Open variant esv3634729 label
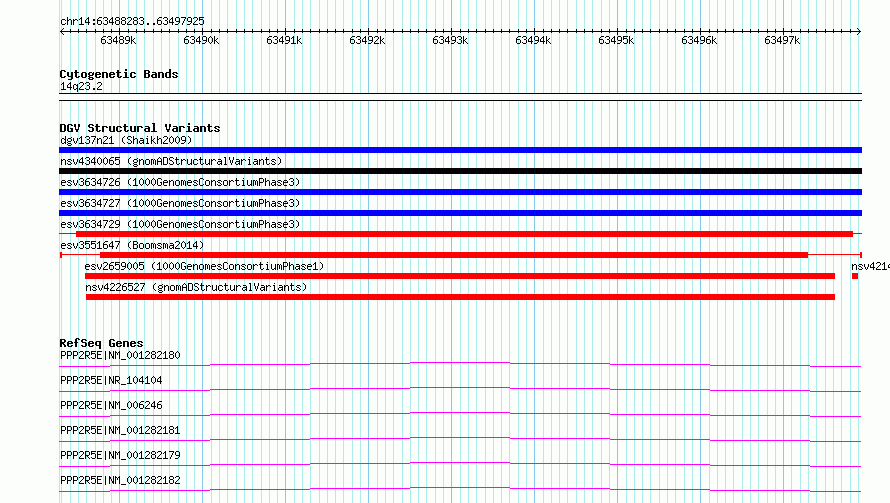 click(x=180, y=224)
